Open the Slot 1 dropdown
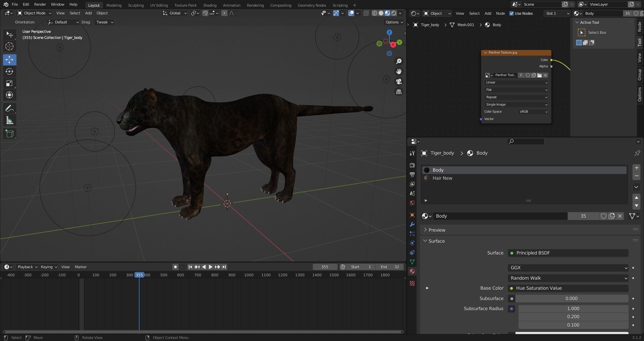This screenshot has width=644, height=341. (x=557, y=13)
